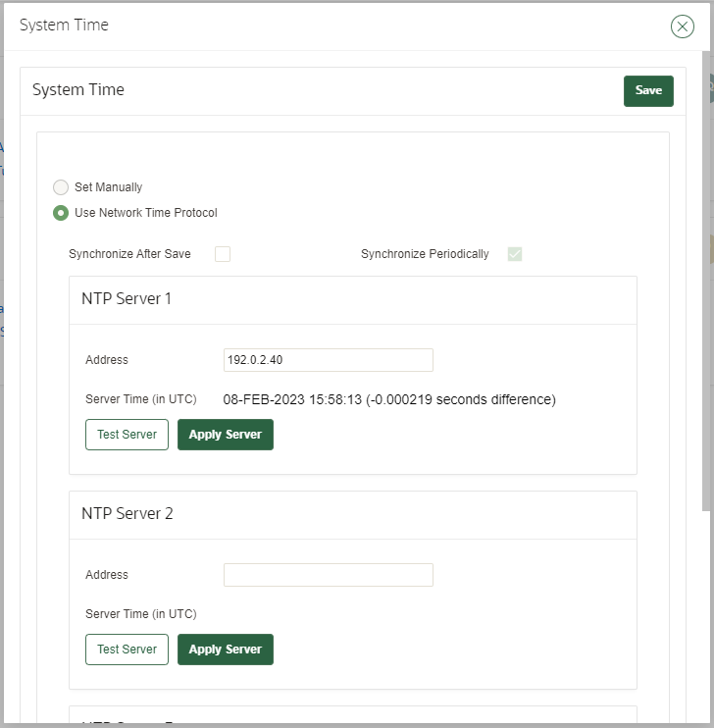
Task: Click the NTP Server 1 section heading
Action: pyautogui.click(x=127, y=298)
